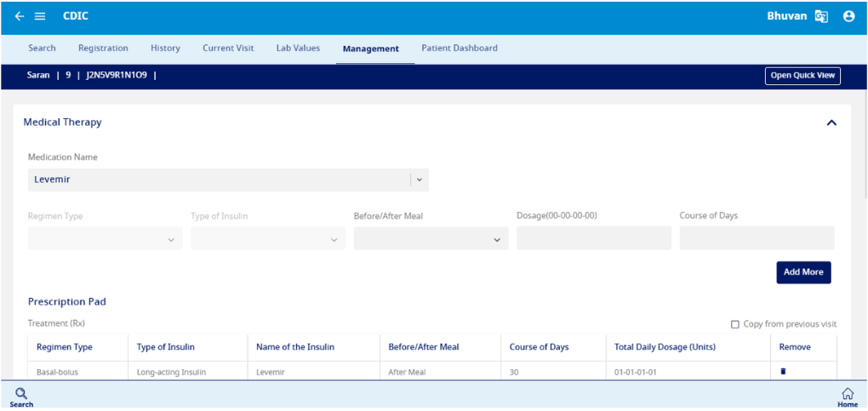Open the Before/After Meal dropdown
The width and height of the screenshot is (868, 411).
pos(431,238)
